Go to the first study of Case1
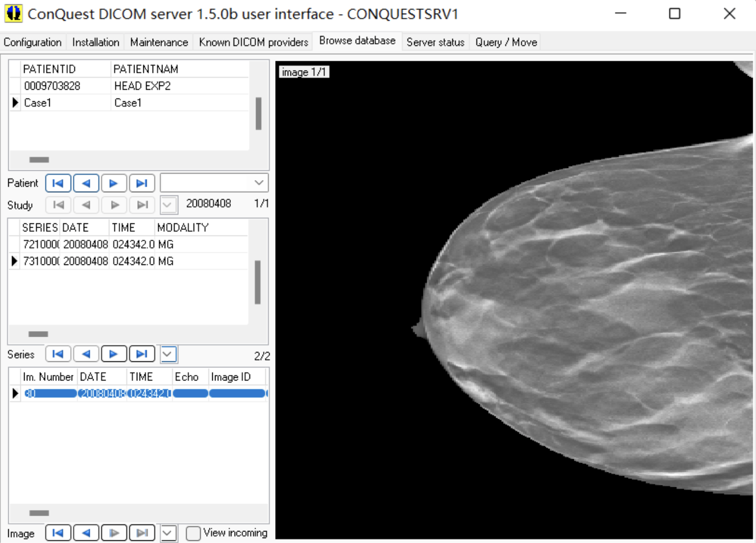The height and width of the screenshot is (543, 756). click(x=58, y=205)
